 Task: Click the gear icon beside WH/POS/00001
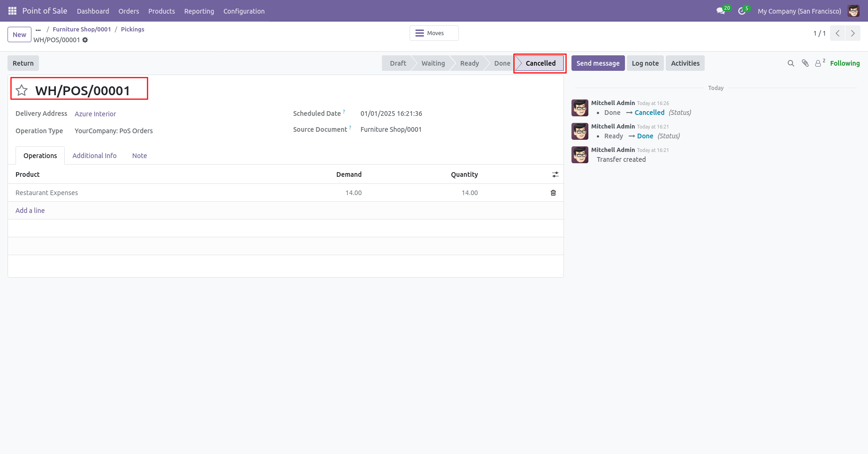[x=85, y=40]
